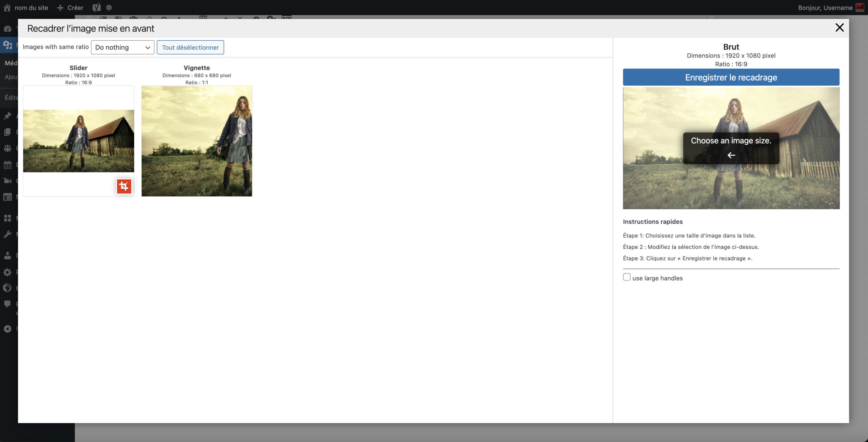Screen dimensions: 868x442
Task: Open the Dashboard gauge icon in sidebar
Action: pos(7,29)
